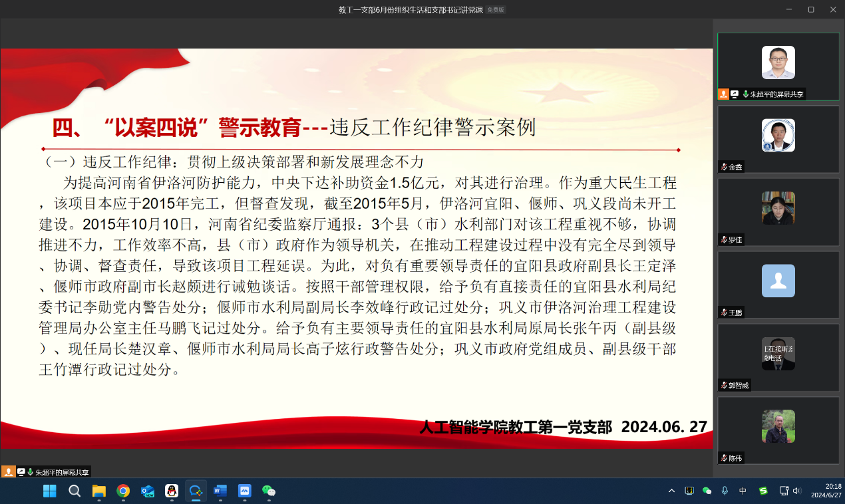Open File Explorer from the taskbar
This screenshot has width=845, height=504.
click(99, 491)
